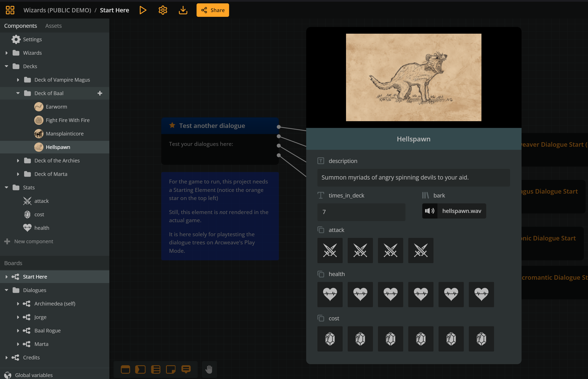The image size is (588, 379).
Task: Click the Share button
Action: point(213,10)
